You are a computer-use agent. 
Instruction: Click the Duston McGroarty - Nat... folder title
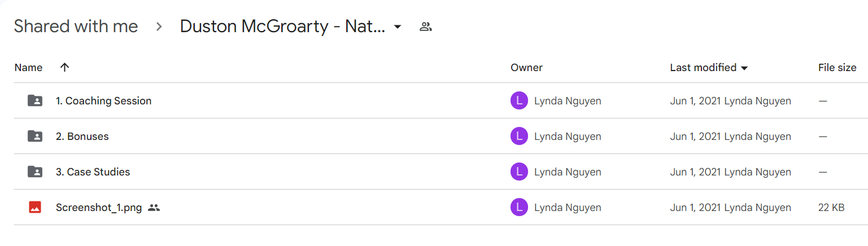coord(283,27)
